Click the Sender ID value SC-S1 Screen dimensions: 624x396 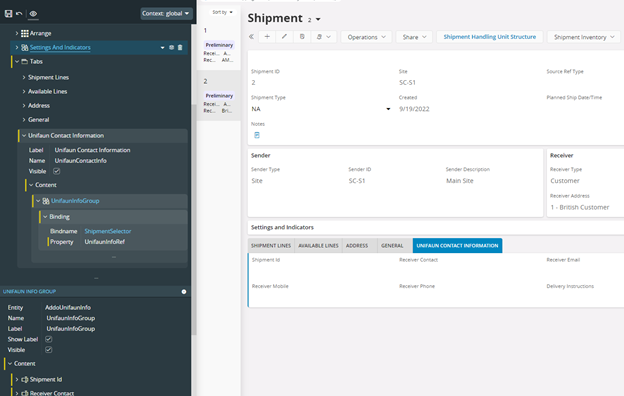(x=357, y=181)
